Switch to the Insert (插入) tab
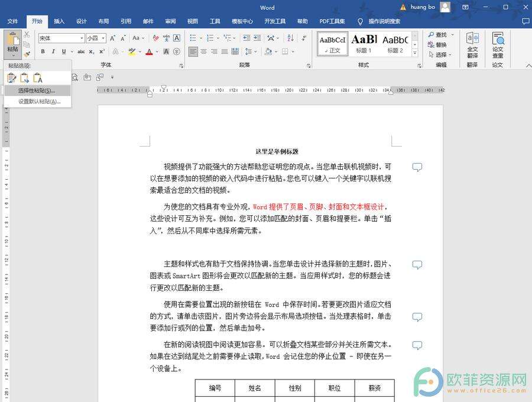 (59, 21)
